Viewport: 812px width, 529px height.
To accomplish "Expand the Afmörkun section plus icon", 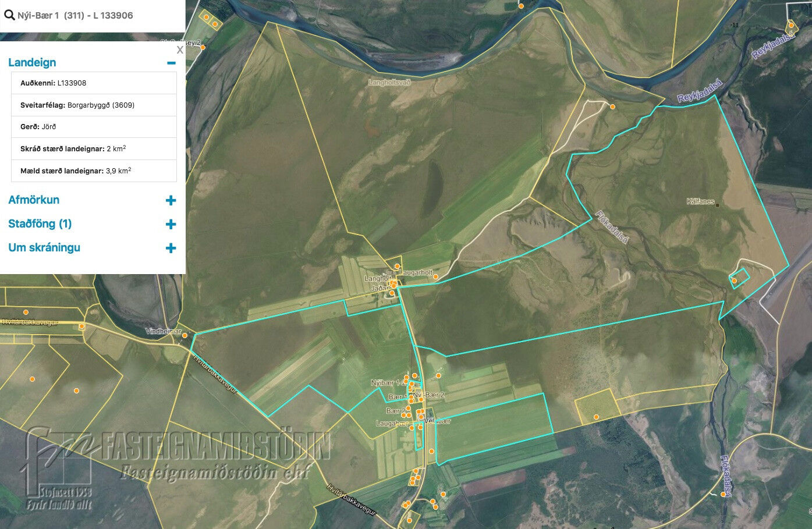I will [171, 201].
